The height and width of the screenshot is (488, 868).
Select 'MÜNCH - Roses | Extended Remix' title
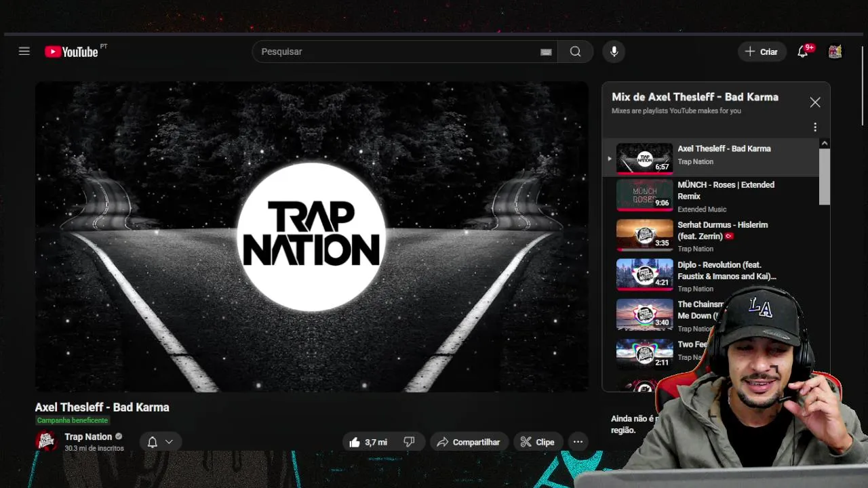click(x=726, y=190)
